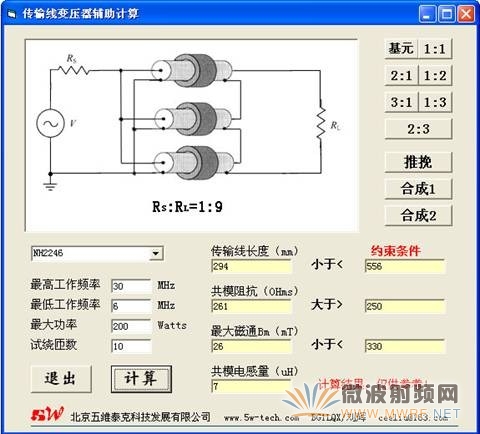Click the 最高工作频率 input field
The image size is (480, 434).
tap(131, 286)
